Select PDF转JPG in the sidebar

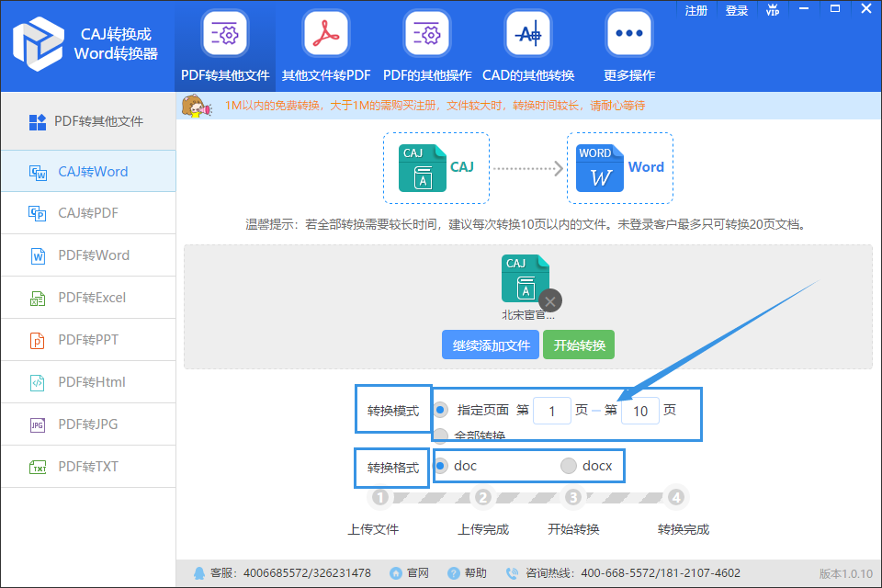coord(88,424)
